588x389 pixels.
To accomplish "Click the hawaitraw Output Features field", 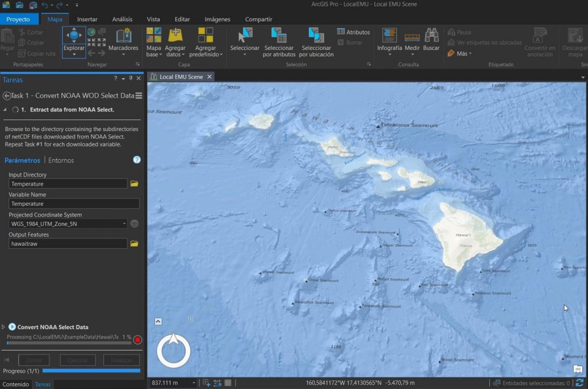I will pyautogui.click(x=68, y=243).
